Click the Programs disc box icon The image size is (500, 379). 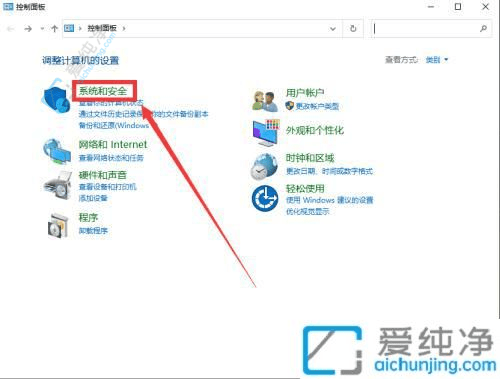click(58, 225)
